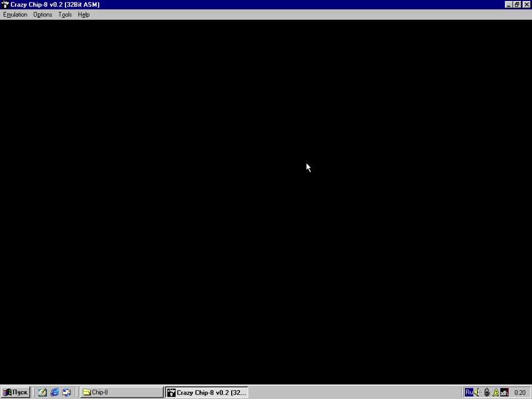The width and height of the screenshot is (532, 399).
Task: Click the third Quick Launch icon
Action: tap(66, 392)
